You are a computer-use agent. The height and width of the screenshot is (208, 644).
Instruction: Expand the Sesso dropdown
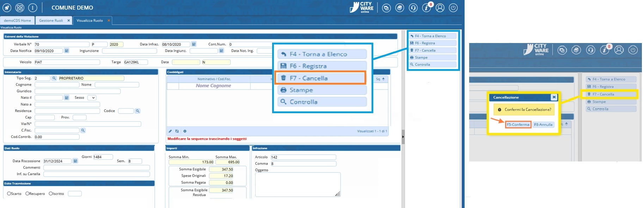click(x=93, y=98)
